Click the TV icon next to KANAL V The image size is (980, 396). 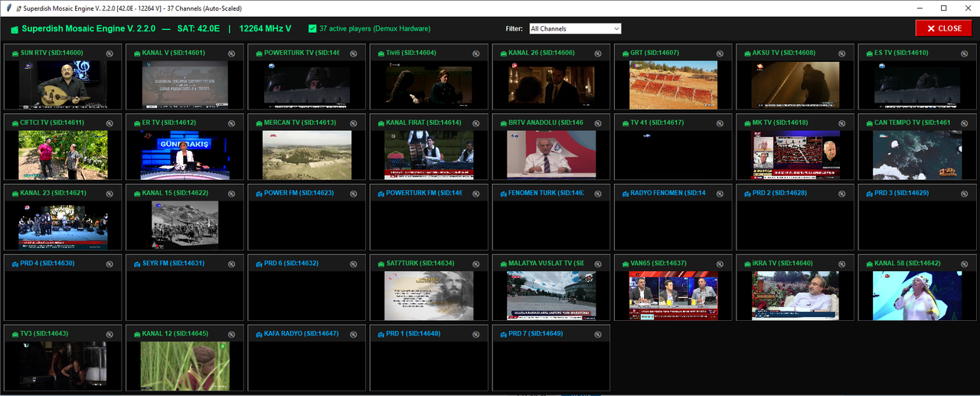pyautogui.click(x=136, y=54)
